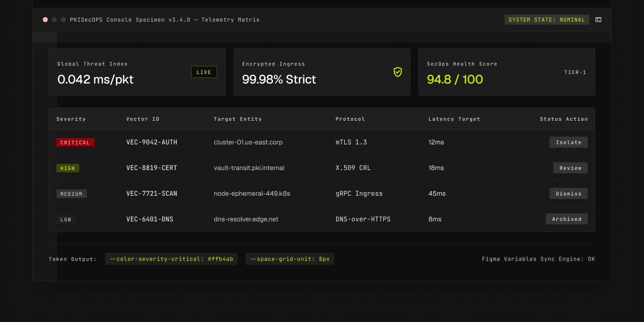Select the VEC-6401-DNS vector ID
The height and width of the screenshot is (322, 644).
149,219
